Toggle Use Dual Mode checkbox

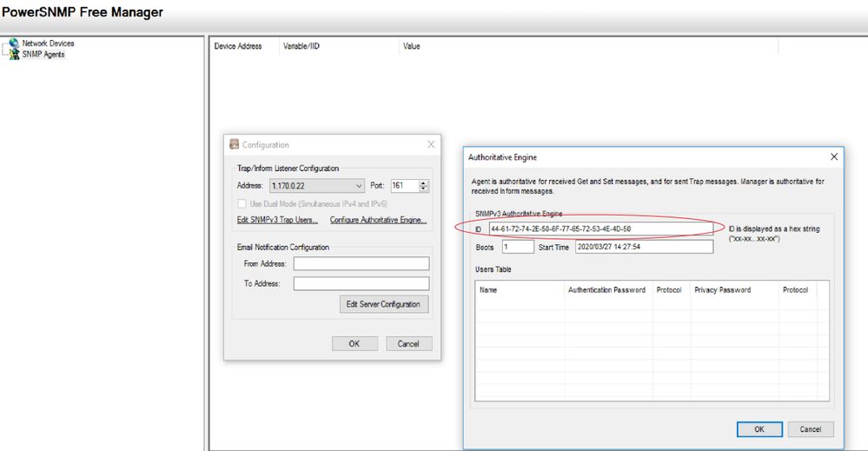[242, 203]
